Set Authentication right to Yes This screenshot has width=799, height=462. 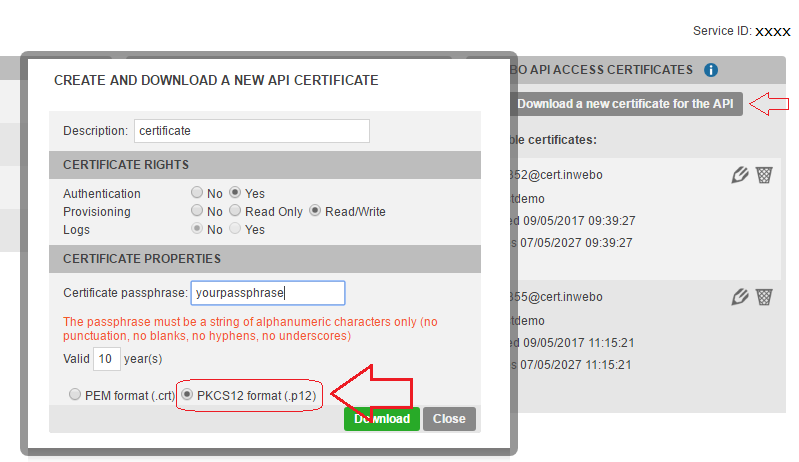pos(236,194)
